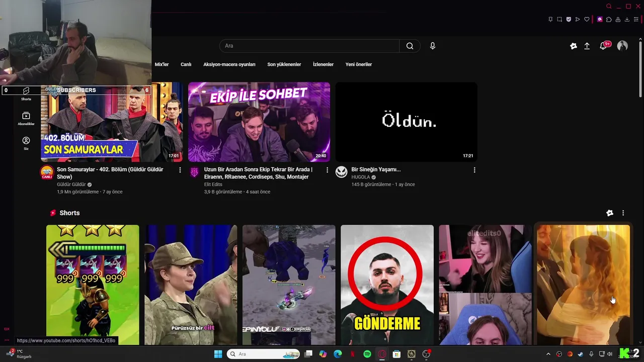Open Microsoft Edge from the taskbar
The height and width of the screenshot is (362, 644).
click(338, 354)
